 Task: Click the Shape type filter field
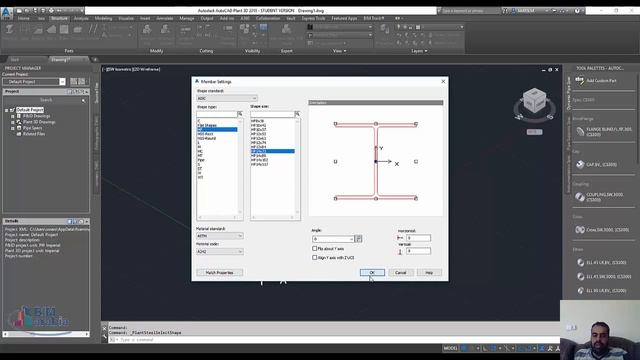tap(217, 114)
